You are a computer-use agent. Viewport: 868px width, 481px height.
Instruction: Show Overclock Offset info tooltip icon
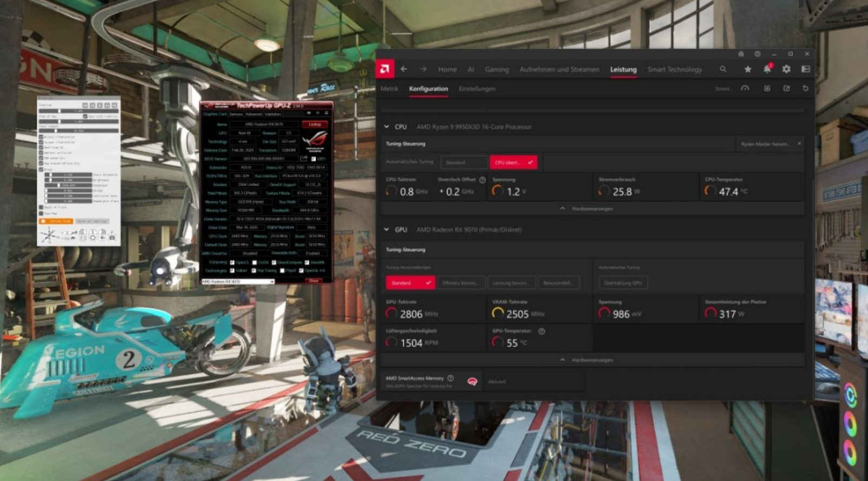point(482,180)
